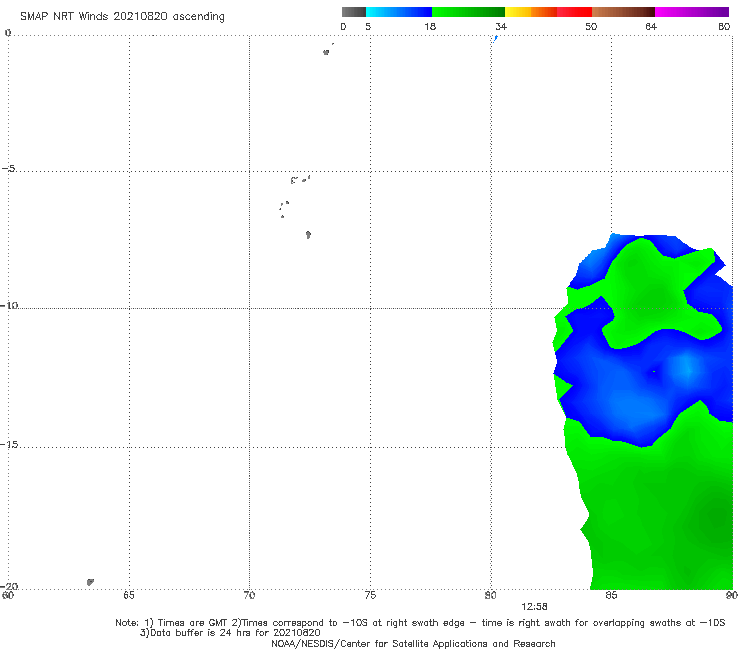Click the swath time label '12:58'
740x650 pixels.
[534, 607]
